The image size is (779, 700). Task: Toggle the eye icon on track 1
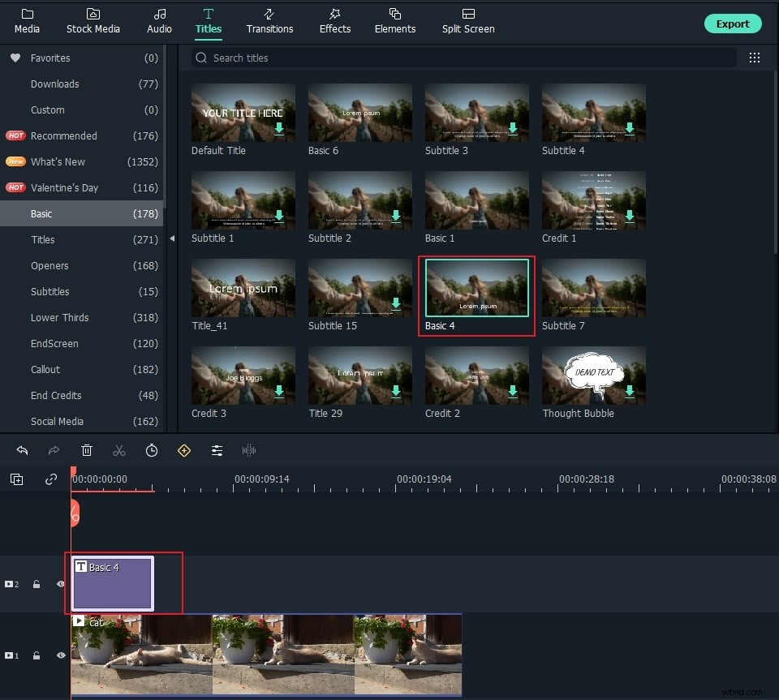coord(60,655)
